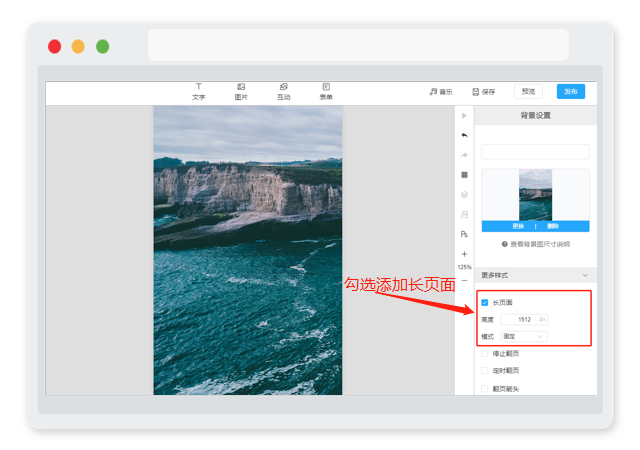Image resolution: width=640 pixels, height=450 pixels.
Task: Click the play preview triangle icon
Action: click(464, 116)
